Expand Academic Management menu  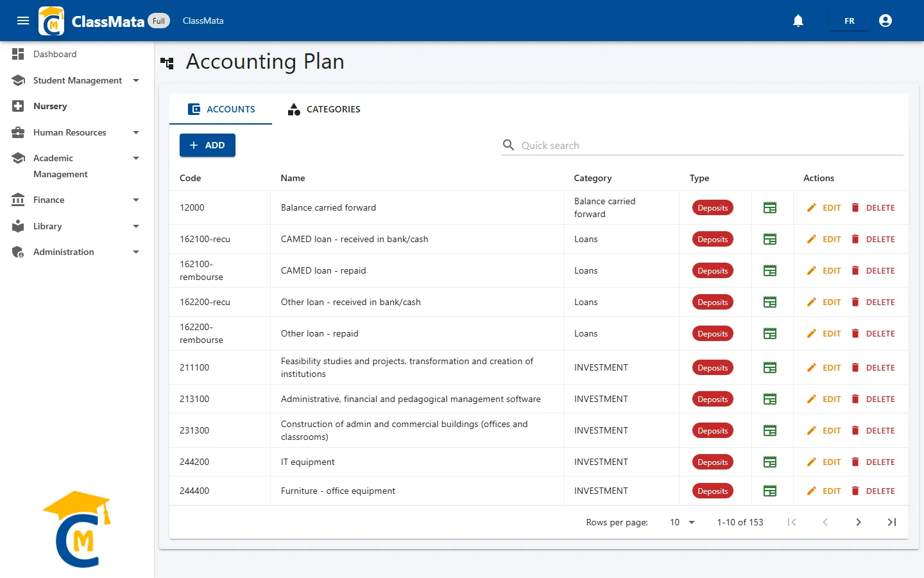[x=77, y=166]
